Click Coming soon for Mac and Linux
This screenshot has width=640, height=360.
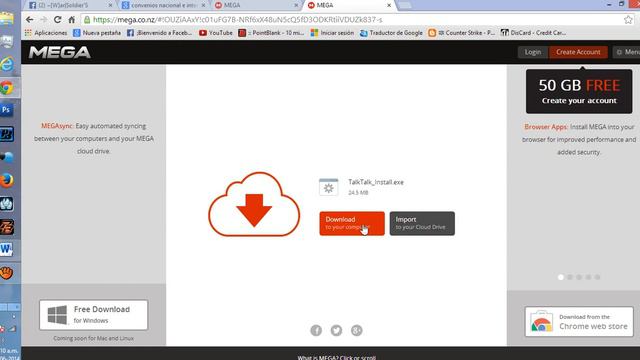pyautogui.click(x=93, y=338)
